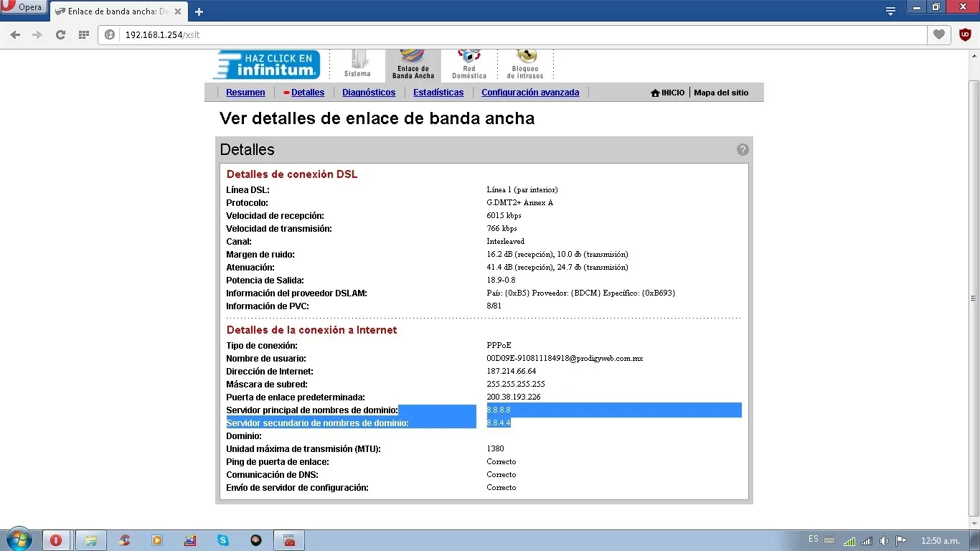Open the Enlace de Banda Ancha section icon
Viewport: 980px width, 551px height.
(x=413, y=65)
